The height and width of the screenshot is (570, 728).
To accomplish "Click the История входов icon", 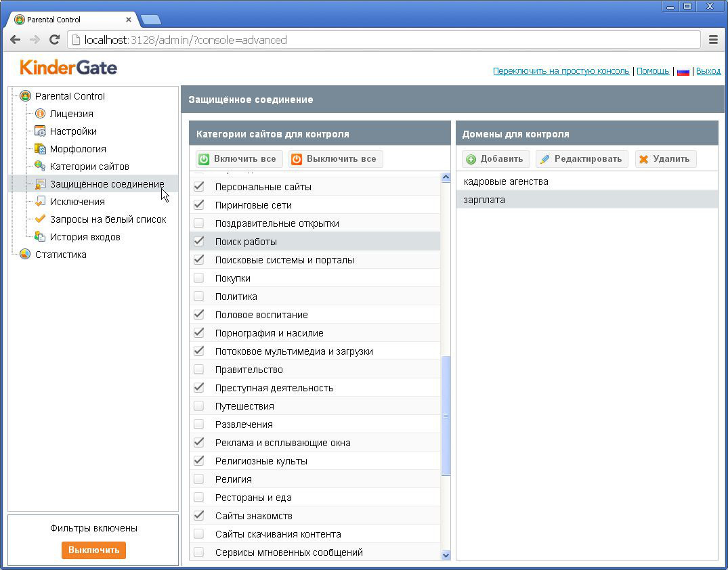I will point(40,237).
